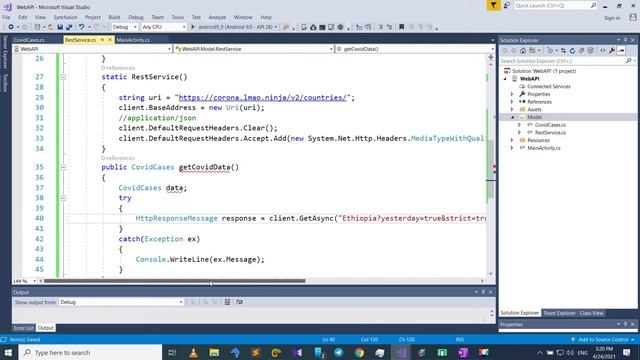Click the feedback icon beside notifications flag
This screenshot has width=640, height=360.
(x=507, y=5)
